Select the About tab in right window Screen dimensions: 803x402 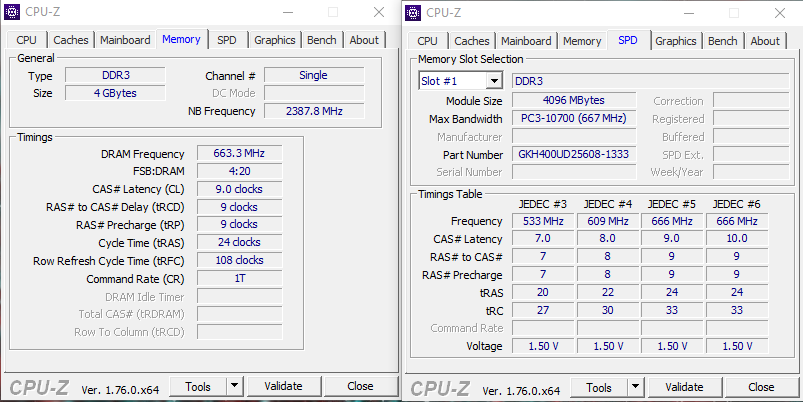pos(765,41)
